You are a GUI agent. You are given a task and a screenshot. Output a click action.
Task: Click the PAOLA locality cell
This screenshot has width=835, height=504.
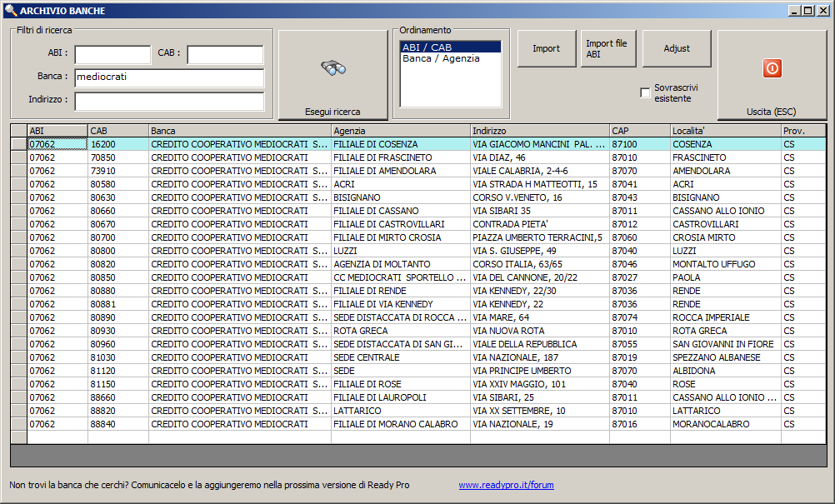click(x=725, y=277)
